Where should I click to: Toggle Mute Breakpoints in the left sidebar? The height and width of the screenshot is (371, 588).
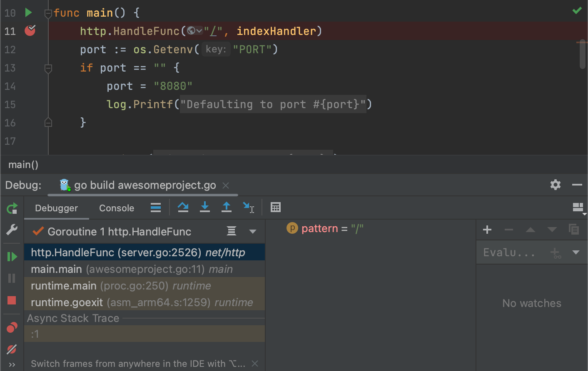[x=11, y=349]
